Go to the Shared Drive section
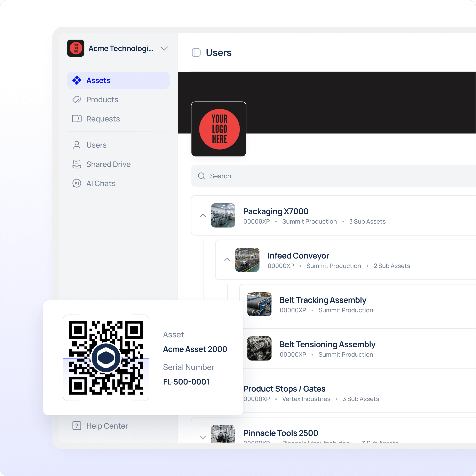 coord(108,164)
